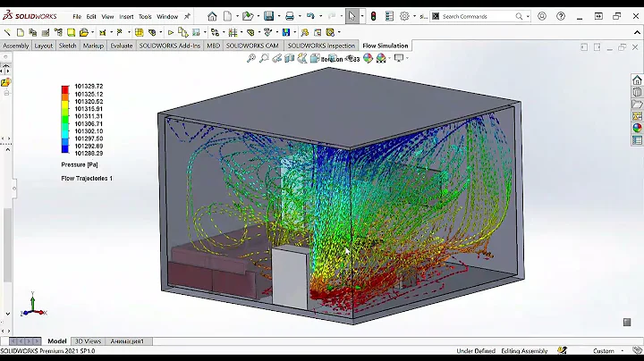
Task: Open the File menu
Action: 77,17
